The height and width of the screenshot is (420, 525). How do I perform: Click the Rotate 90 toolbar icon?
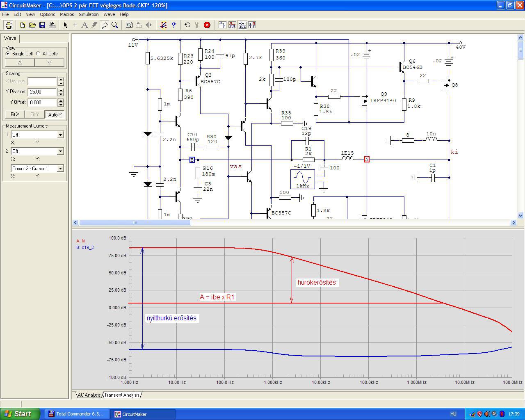point(139,25)
